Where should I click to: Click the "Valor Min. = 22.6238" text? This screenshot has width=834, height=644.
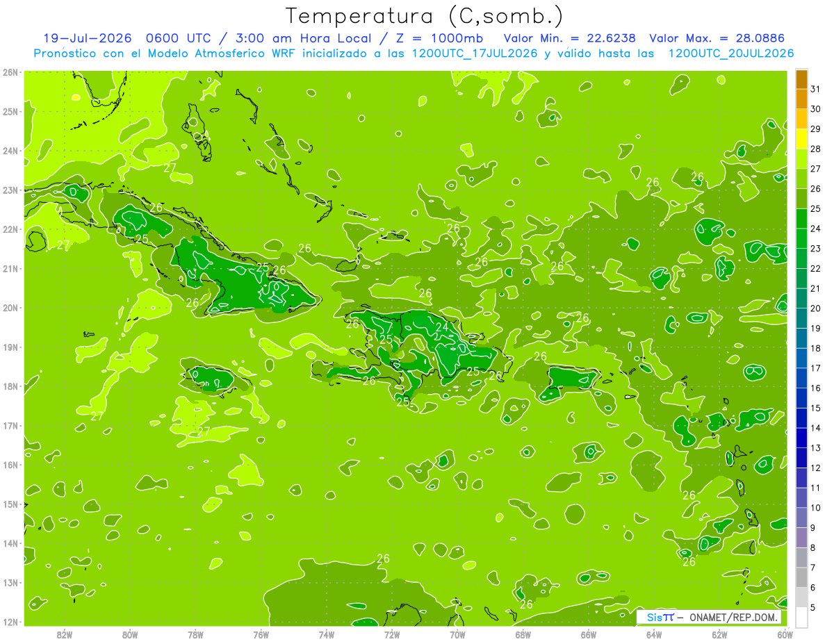(x=570, y=38)
